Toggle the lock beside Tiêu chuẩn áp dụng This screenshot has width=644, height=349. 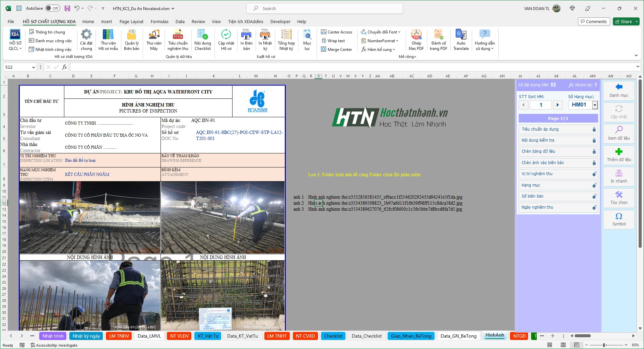click(594, 129)
